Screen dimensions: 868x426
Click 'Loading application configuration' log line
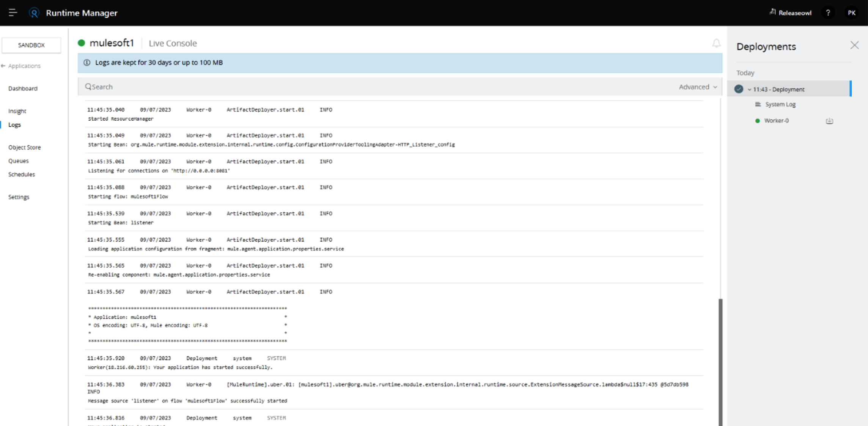[x=216, y=249]
